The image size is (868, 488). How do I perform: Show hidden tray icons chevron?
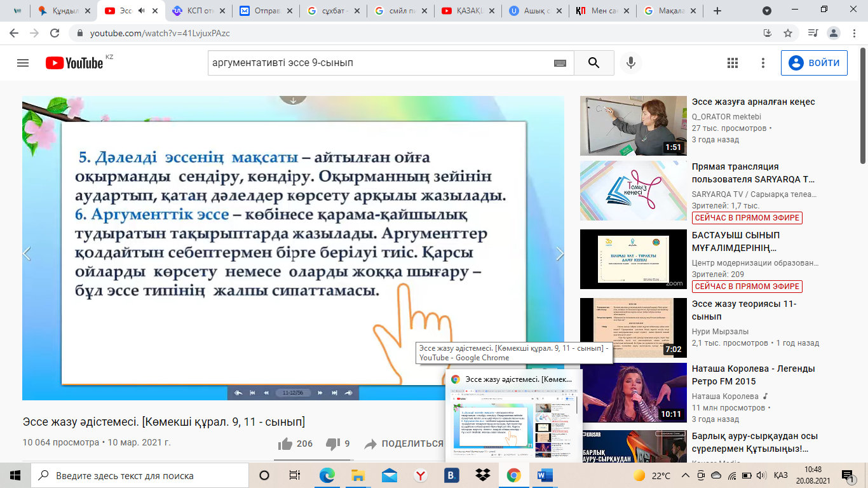(x=686, y=475)
